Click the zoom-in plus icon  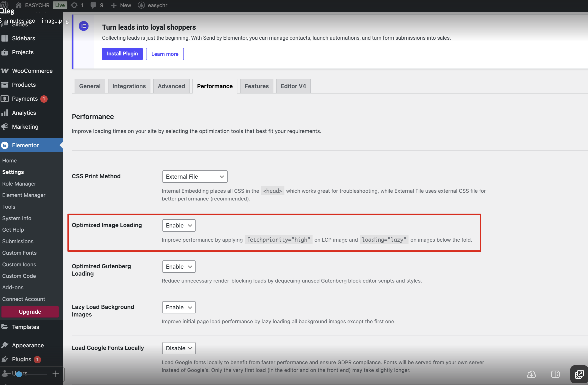pyautogui.click(x=56, y=374)
